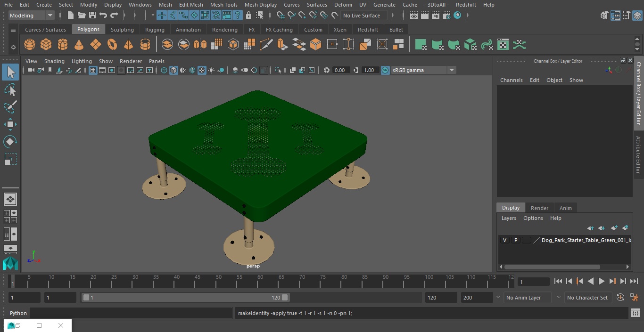Image resolution: width=644 pixels, height=332 pixels.
Task: Open the Edit Mesh menu
Action: click(x=191, y=5)
